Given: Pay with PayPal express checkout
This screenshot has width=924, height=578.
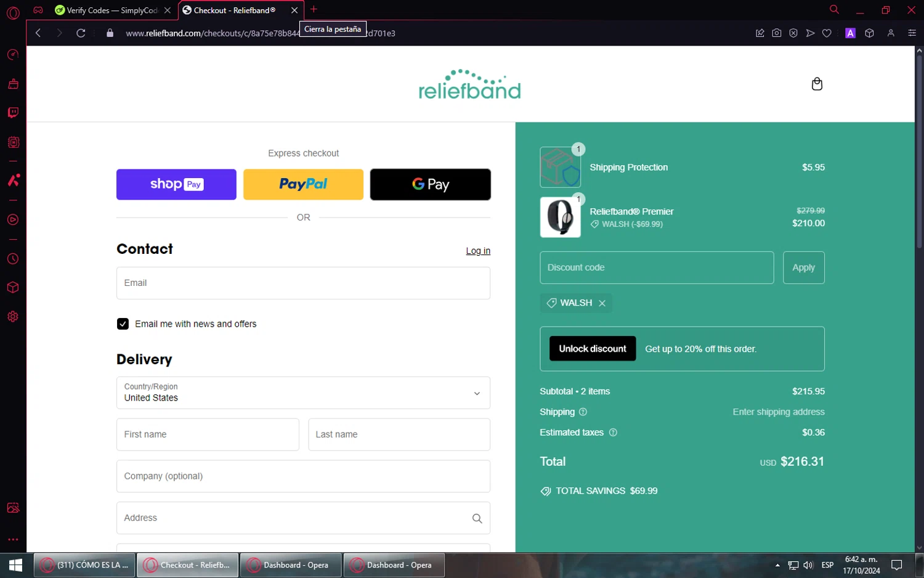Looking at the screenshot, I should [303, 184].
